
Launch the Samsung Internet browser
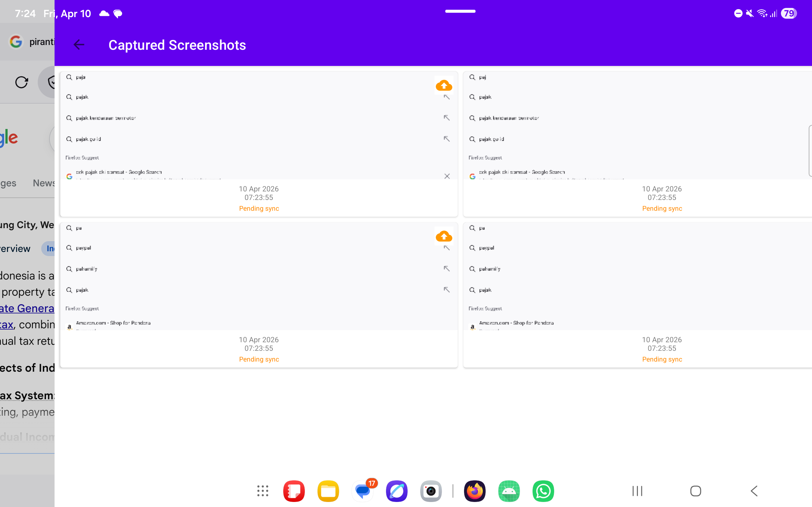point(396,491)
